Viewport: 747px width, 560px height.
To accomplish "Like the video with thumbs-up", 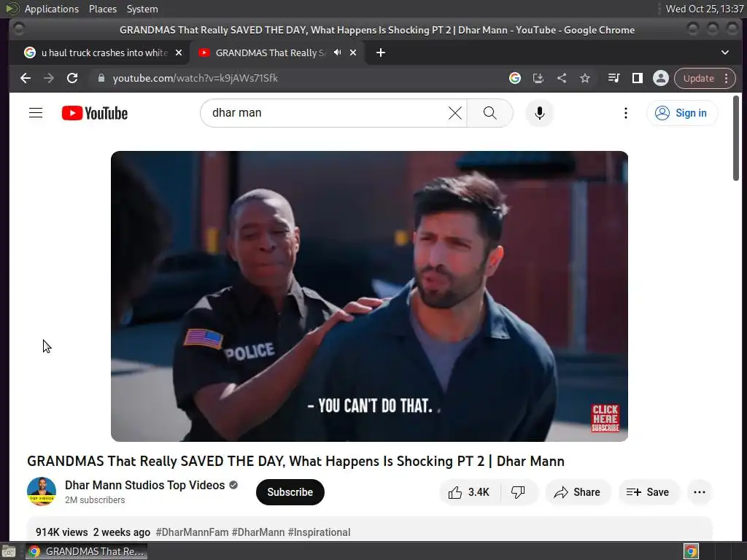I will click(x=469, y=492).
